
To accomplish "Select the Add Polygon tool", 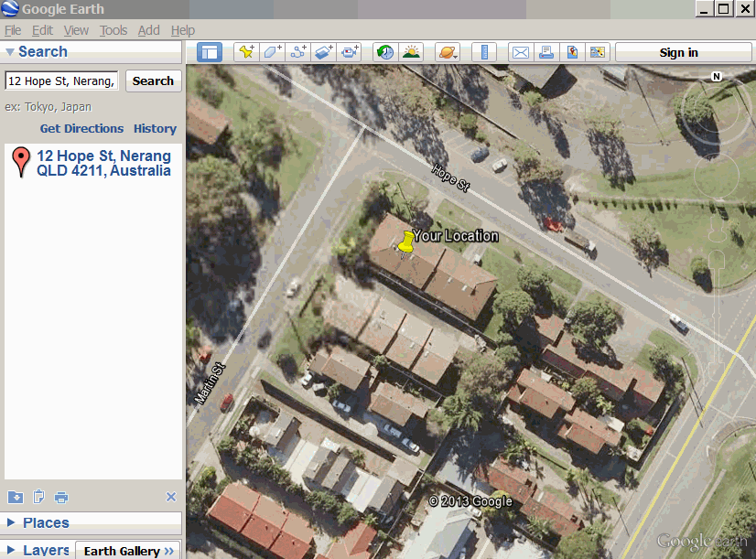I will [273, 52].
